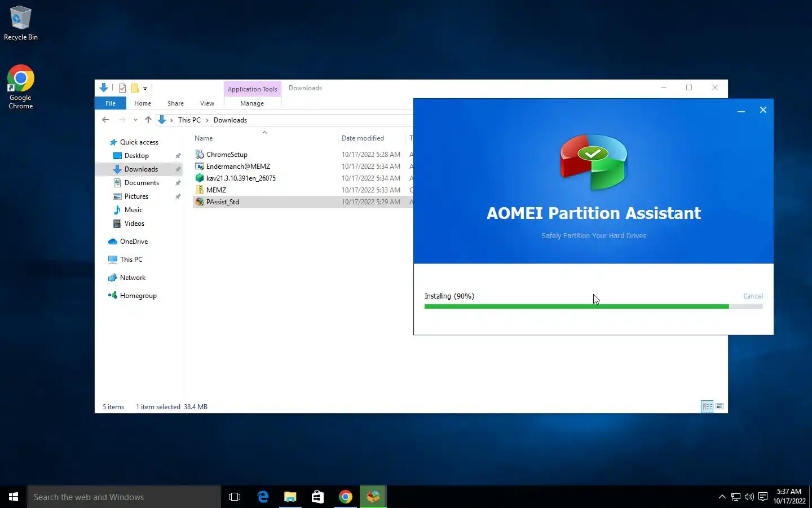
Task: Open the View ribbon tab
Action: point(207,103)
